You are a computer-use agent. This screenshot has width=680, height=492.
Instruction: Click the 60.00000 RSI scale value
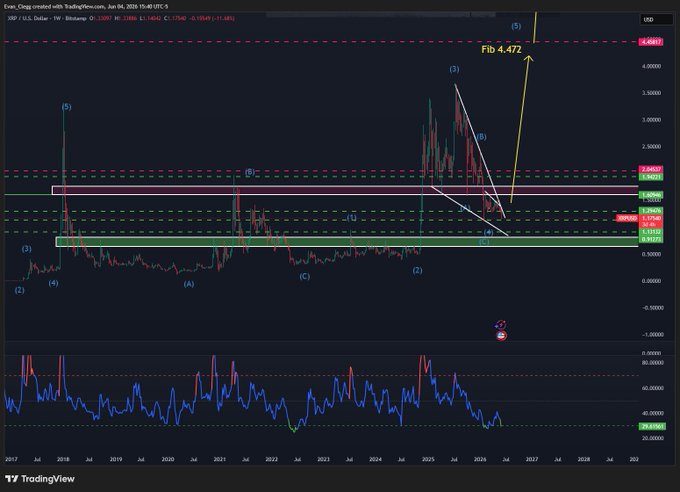(652, 388)
